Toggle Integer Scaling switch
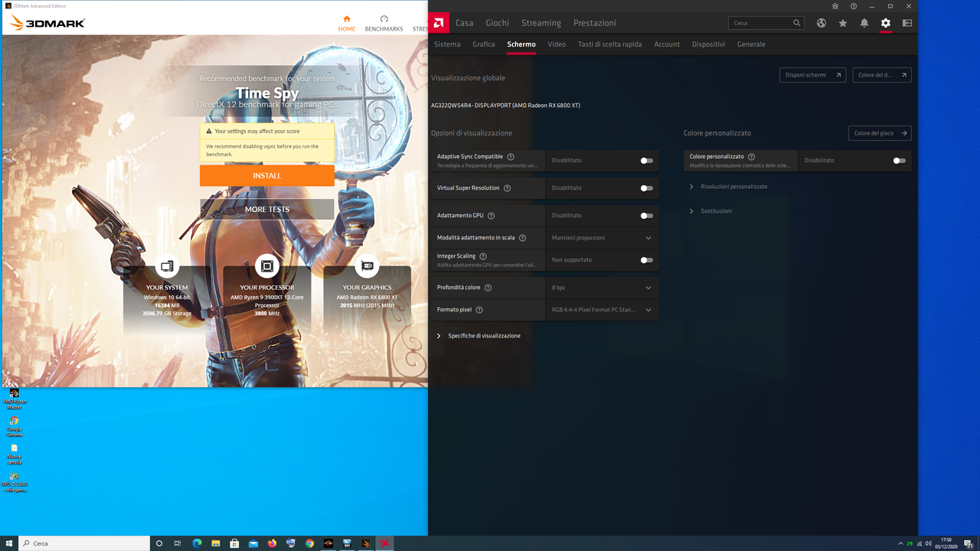Image resolution: width=980 pixels, height=551 pixels. 647,260
